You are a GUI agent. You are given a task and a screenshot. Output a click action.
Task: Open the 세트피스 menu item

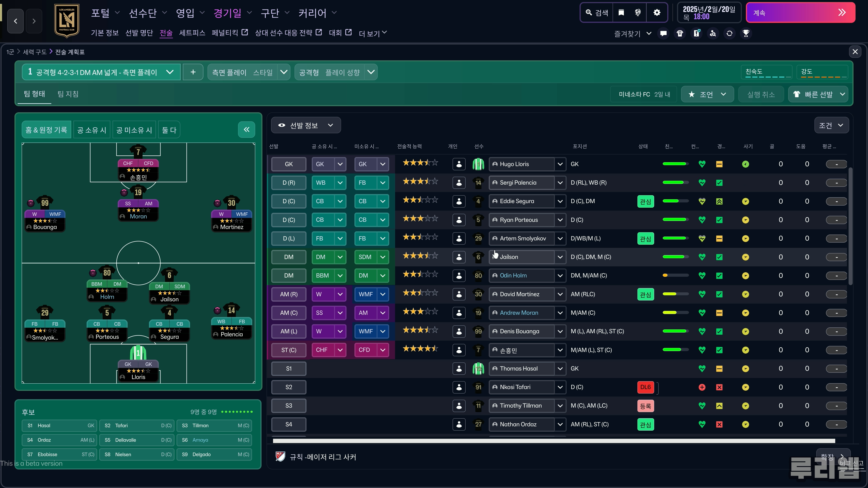pyautogui.click(x=192, y=33)
